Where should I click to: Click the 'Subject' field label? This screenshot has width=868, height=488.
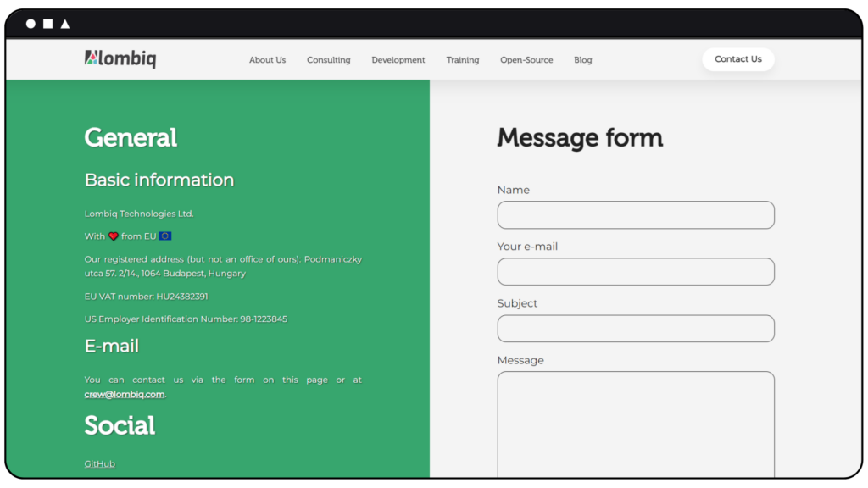[x=517, y=303]
